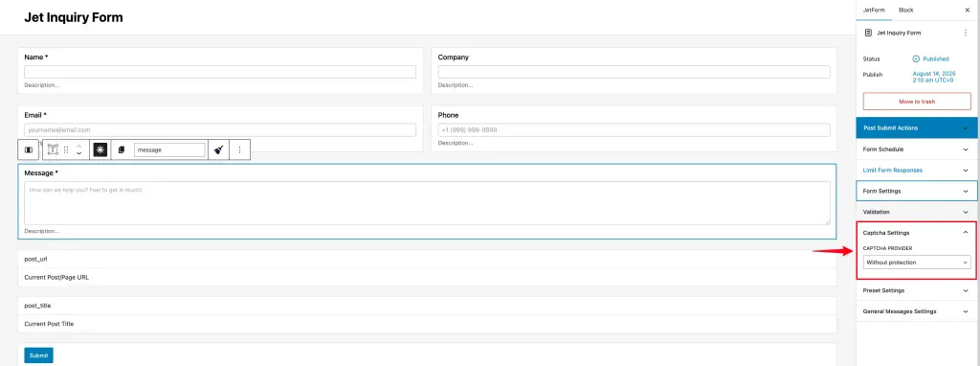
Task: Click the copy field name icon
Action: point(122,150)
